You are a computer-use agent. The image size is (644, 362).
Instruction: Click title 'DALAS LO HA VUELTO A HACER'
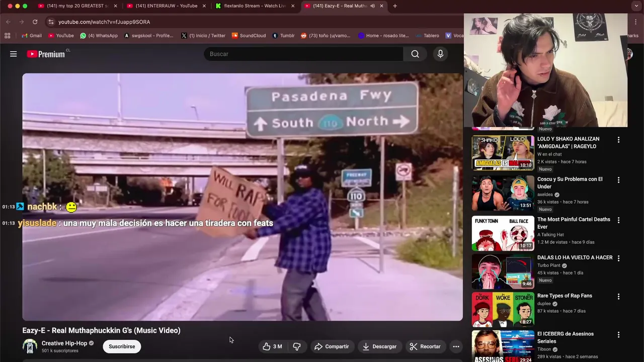[575, 257]
